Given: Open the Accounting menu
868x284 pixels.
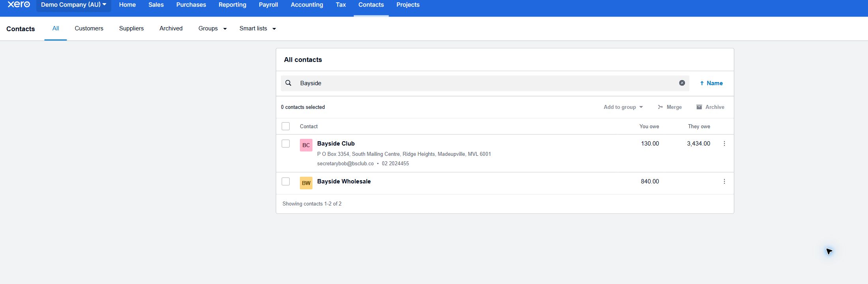Looking at the screenshot, I should (x=307, y=5).
